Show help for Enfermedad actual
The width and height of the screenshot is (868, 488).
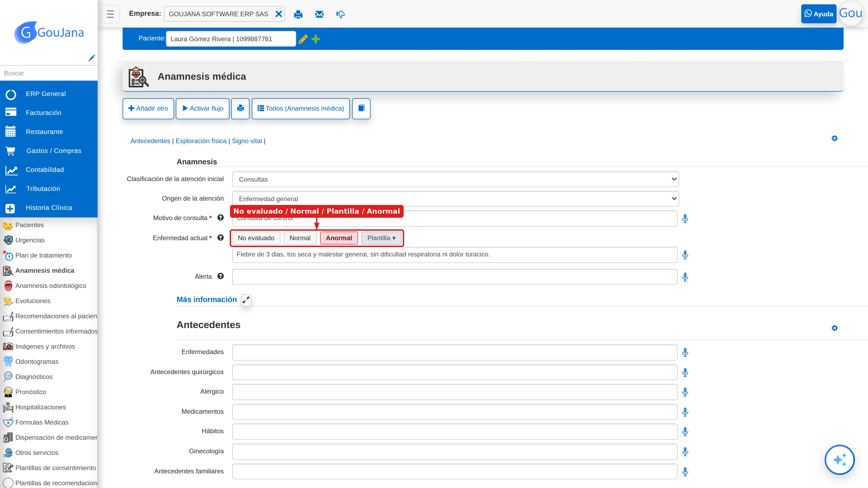click(220, 238)
